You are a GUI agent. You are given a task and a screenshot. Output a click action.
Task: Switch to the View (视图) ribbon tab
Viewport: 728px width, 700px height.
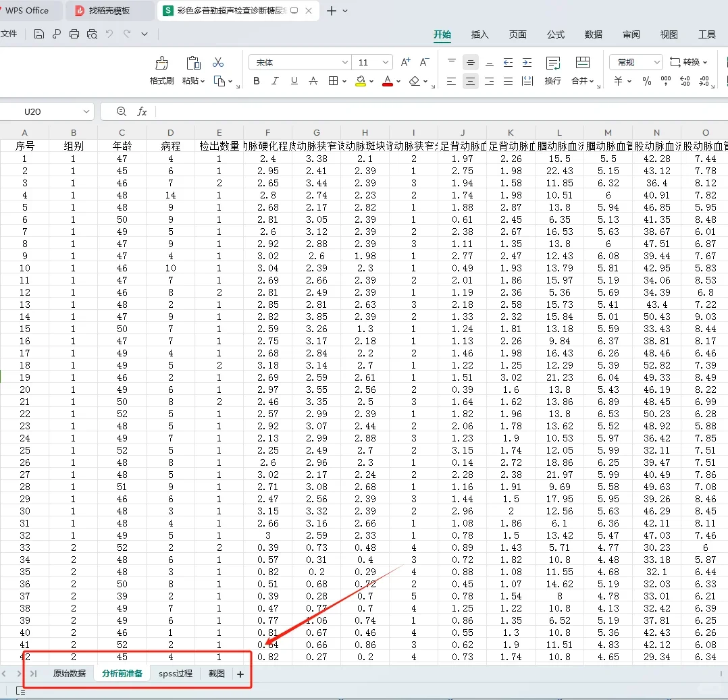[x=669, y=34]
